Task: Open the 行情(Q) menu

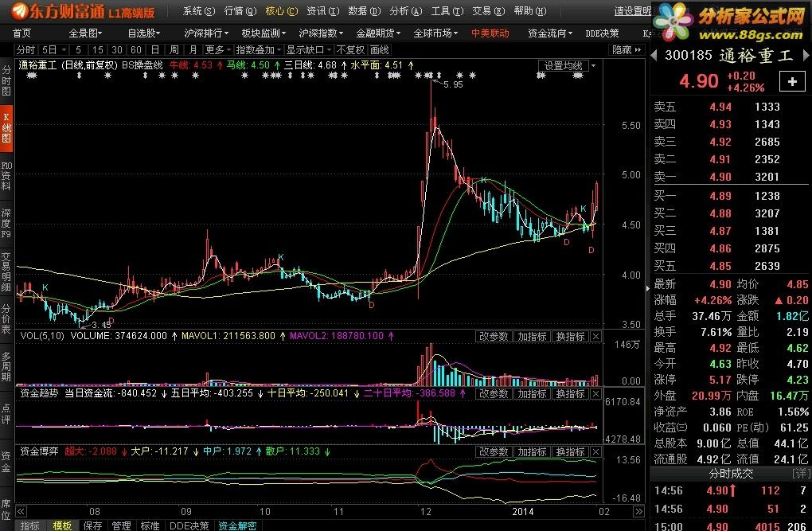Action: [x=240, y=11]
